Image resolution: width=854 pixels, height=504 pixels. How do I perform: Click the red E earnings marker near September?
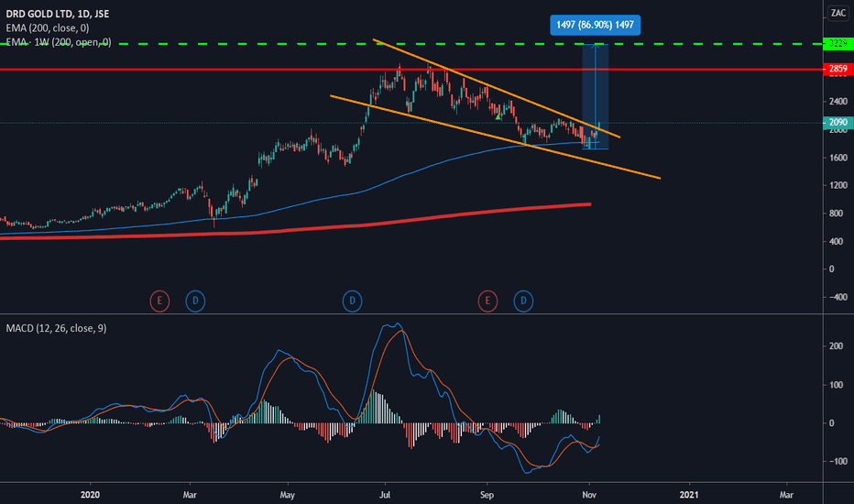point(487,301)
